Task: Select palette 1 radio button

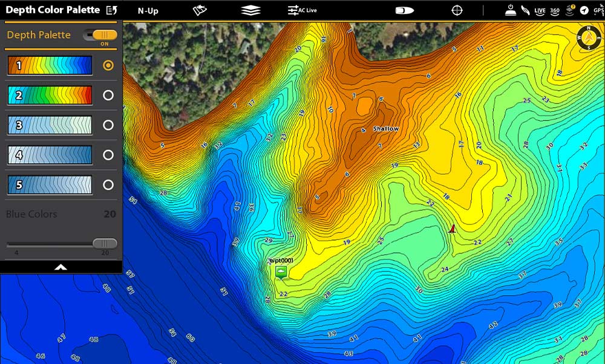Action: click(x=108, y=65)
